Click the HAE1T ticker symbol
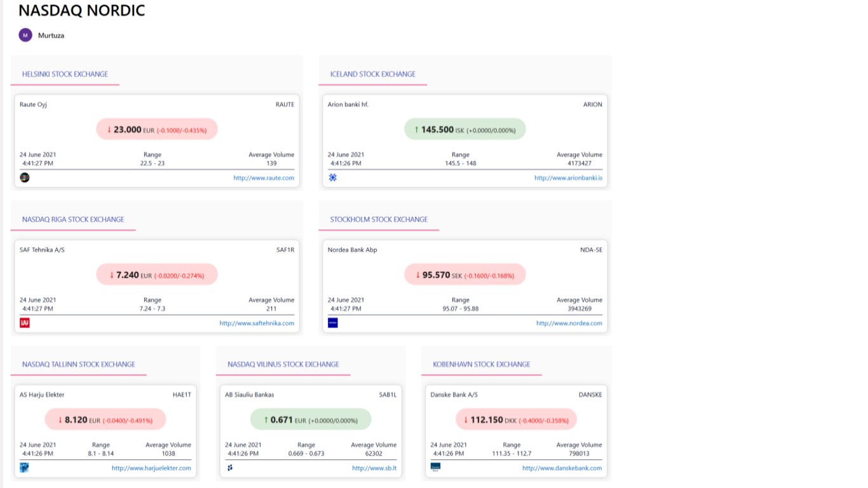Image resolution: width=868 pixels, height=488 pixels. [182, 395]
